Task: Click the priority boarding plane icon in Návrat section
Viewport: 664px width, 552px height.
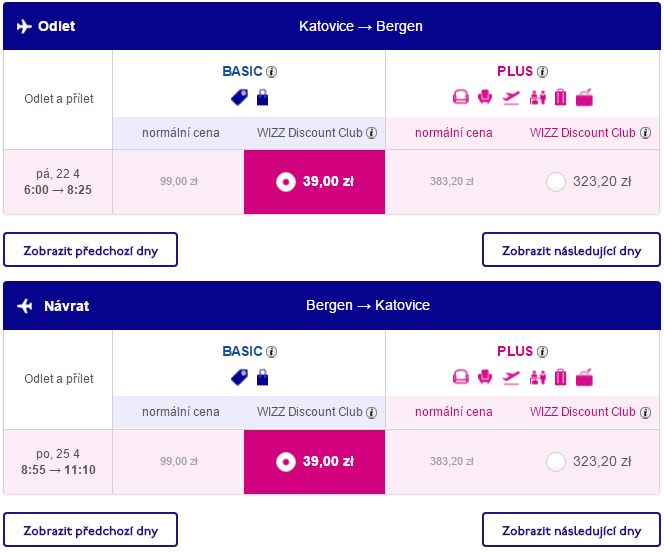Action: 511,377
